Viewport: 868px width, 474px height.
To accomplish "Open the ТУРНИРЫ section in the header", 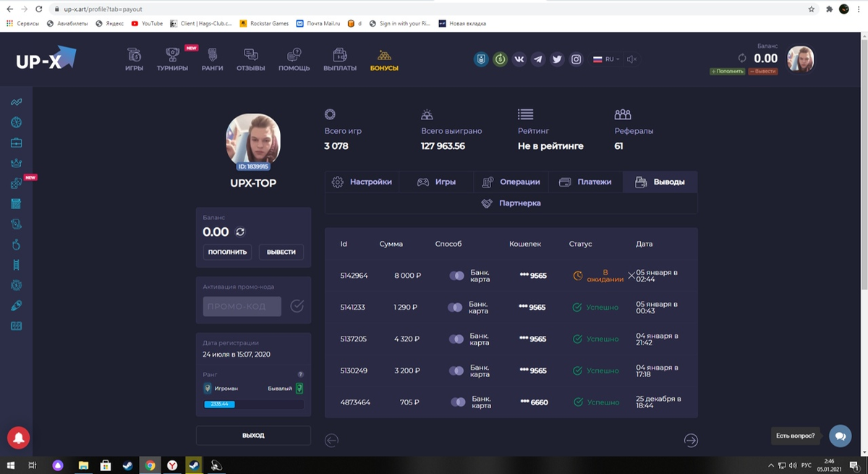I will (172, 59).
